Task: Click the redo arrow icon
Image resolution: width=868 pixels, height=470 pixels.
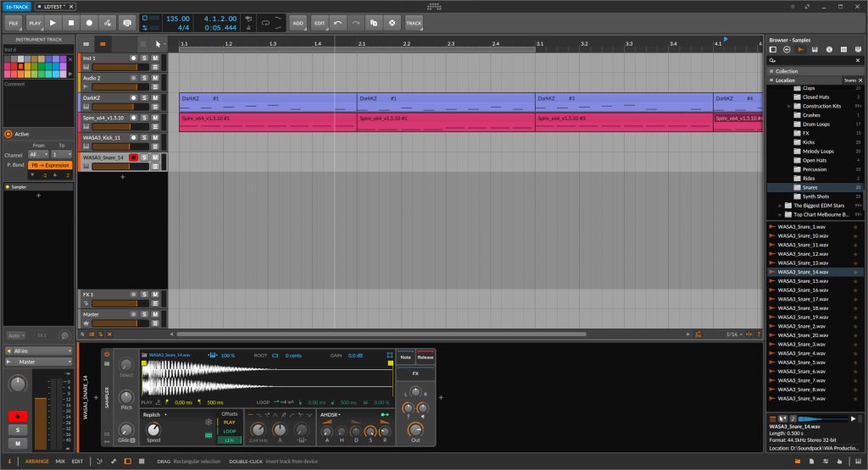Action: (356, 23)
